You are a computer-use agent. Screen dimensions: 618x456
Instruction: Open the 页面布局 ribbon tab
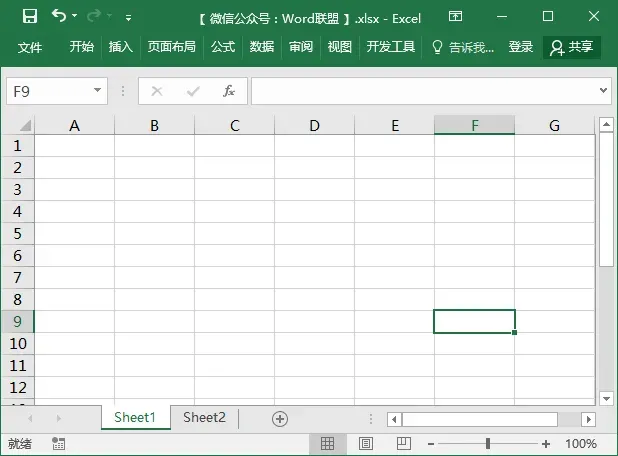pyautogui.click(x=171, y=47)
